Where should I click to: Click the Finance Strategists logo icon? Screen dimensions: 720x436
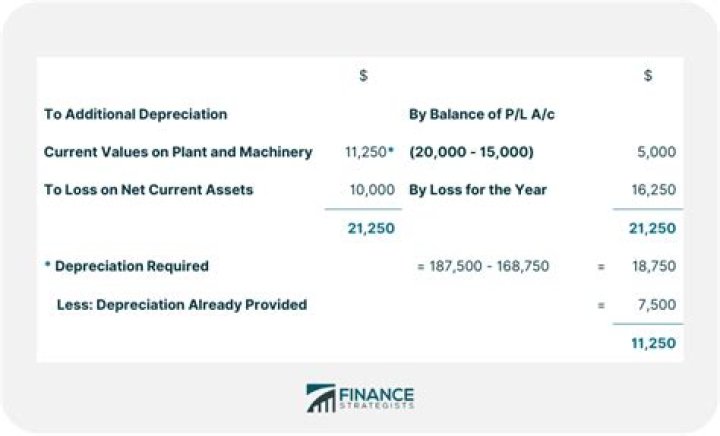tap(321, 398)
